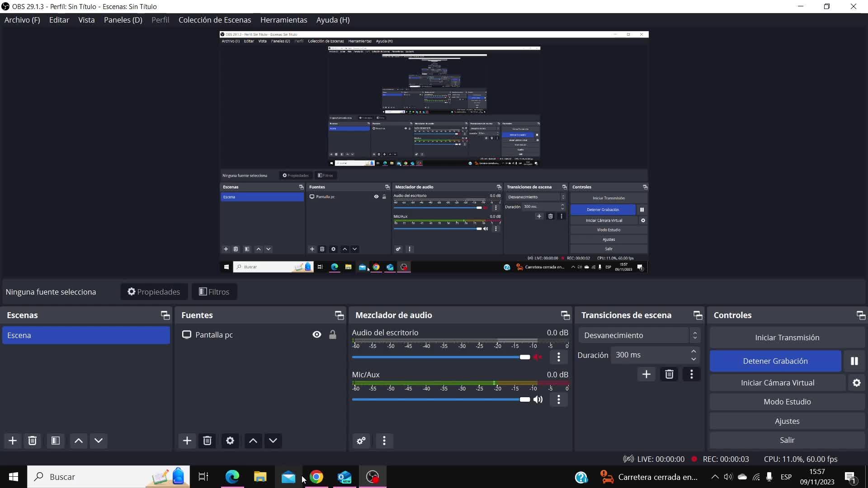Open Ajustes in Controles panel

coord(787,421)
